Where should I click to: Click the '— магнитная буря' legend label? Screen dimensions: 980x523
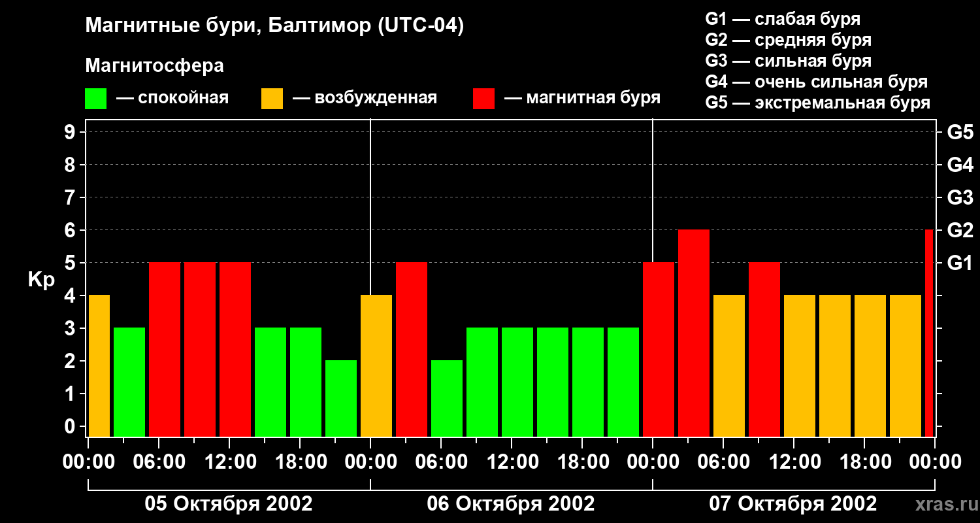pos(582,98)
